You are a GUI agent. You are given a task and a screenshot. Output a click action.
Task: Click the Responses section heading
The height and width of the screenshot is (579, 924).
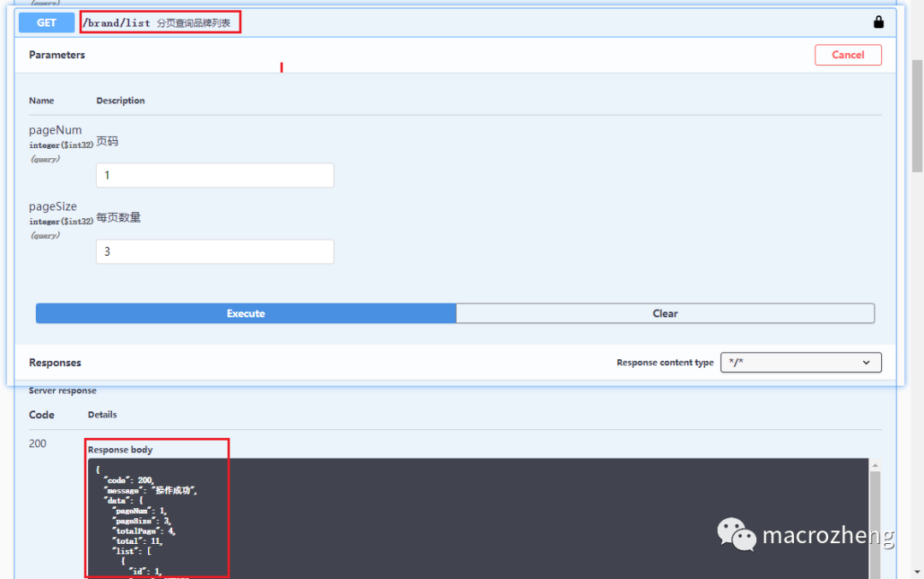55,363
